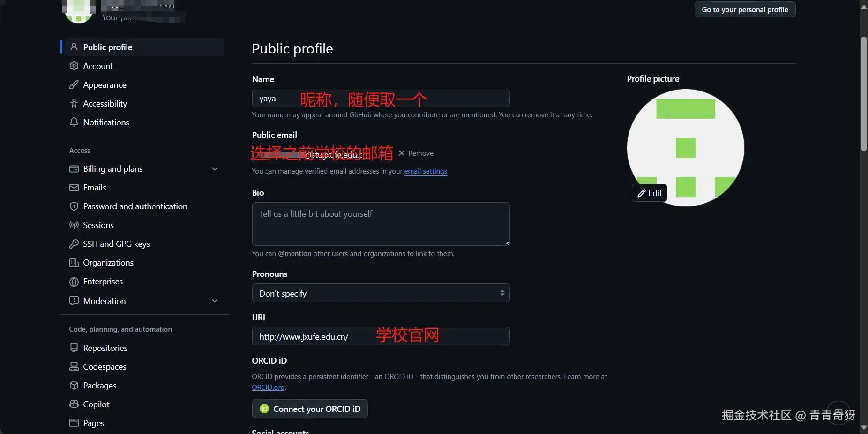Choose the Packages box icon

coord(74,385)
